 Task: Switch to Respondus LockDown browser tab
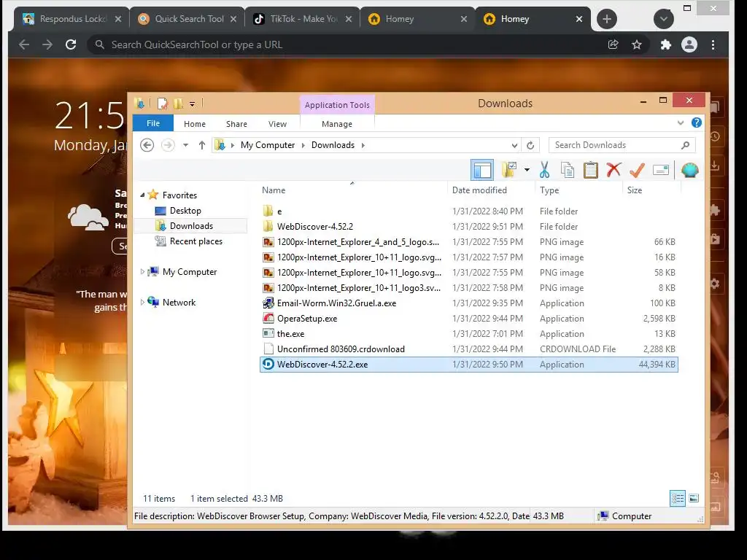(x=71, y=18)
